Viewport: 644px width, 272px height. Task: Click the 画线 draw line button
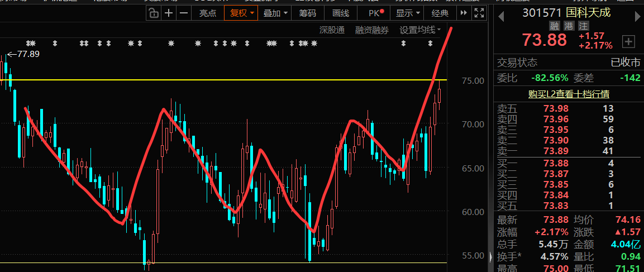341,13
